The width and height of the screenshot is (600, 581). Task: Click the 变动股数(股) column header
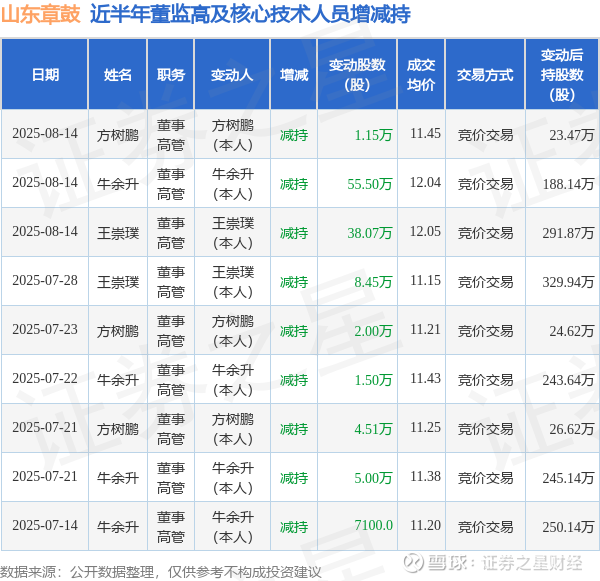click(357, 74)
